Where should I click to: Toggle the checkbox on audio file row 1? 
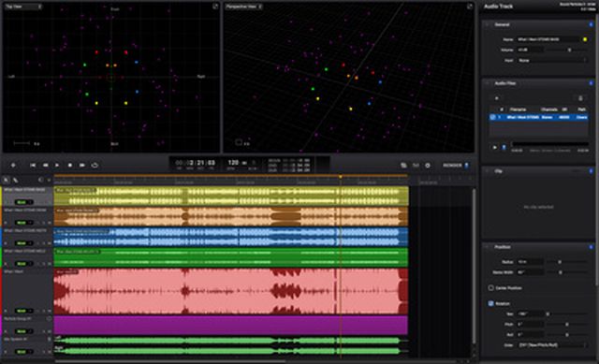coord(493,117)
